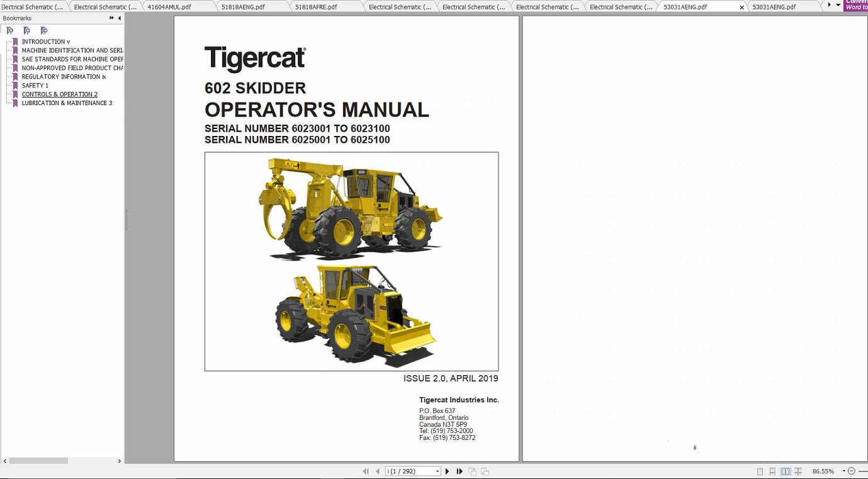
Task: Collapse the Bookmarks panel
Action: tap(118, 18)
